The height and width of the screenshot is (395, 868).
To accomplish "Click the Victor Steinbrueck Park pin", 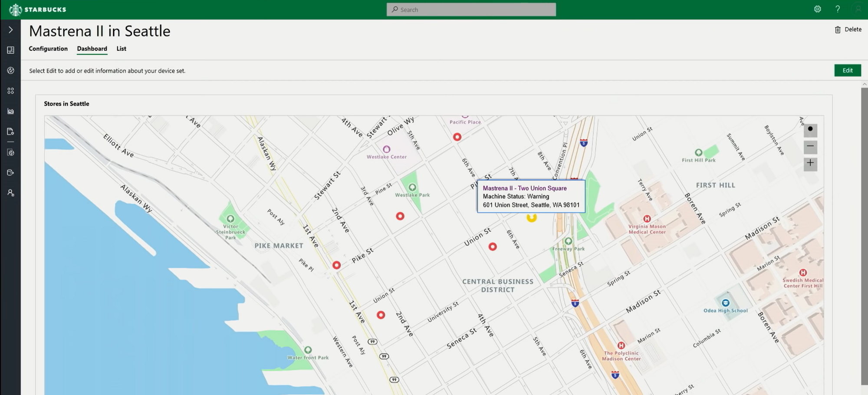I will coord(230,219).
